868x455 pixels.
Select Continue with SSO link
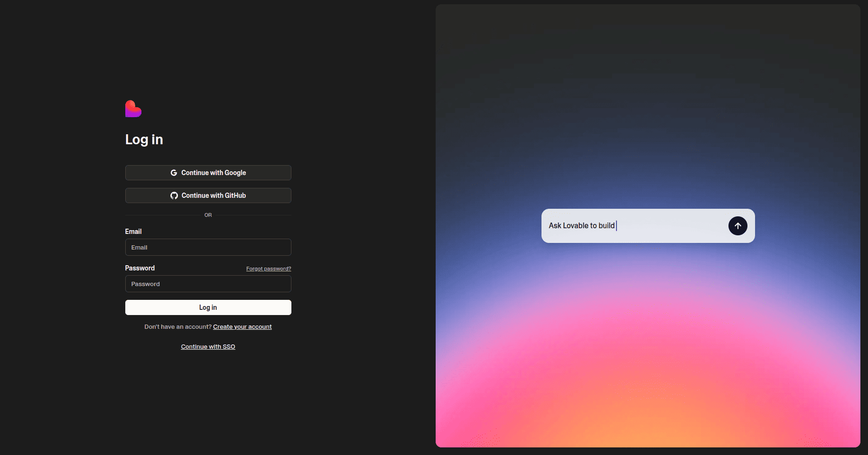[x=208, y=347]
